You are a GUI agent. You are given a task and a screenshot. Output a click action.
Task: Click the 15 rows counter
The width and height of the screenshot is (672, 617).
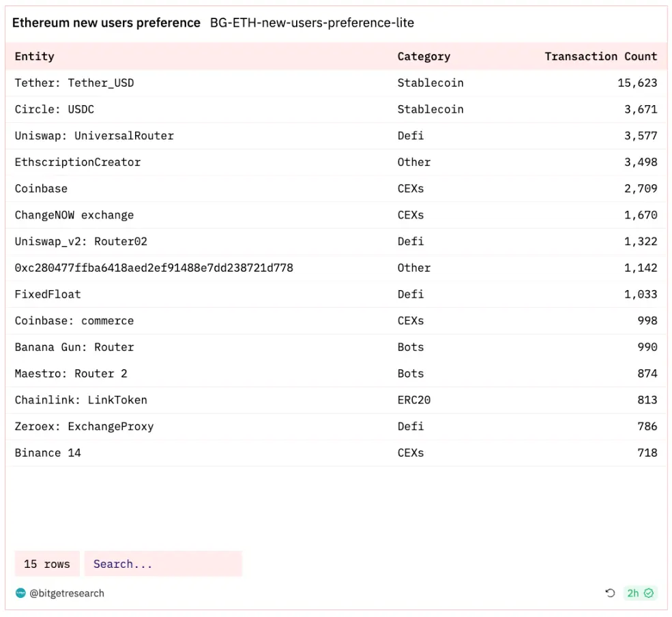[x=47, y=564]
